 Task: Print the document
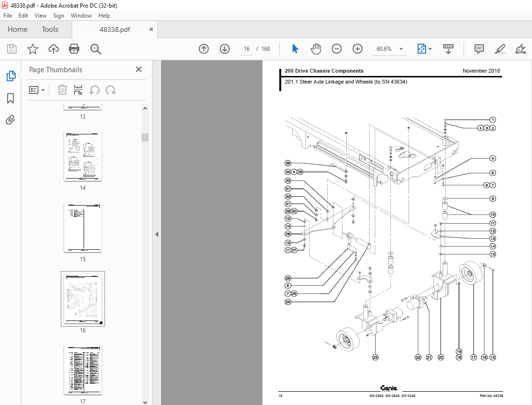pyautogui.click(x=74, y=49)
